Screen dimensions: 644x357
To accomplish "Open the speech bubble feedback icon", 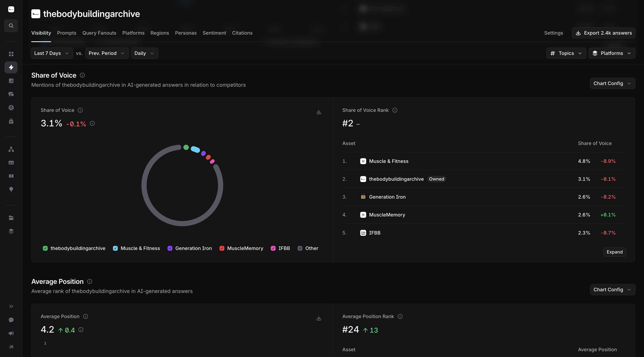I will (x=11, y=320).
